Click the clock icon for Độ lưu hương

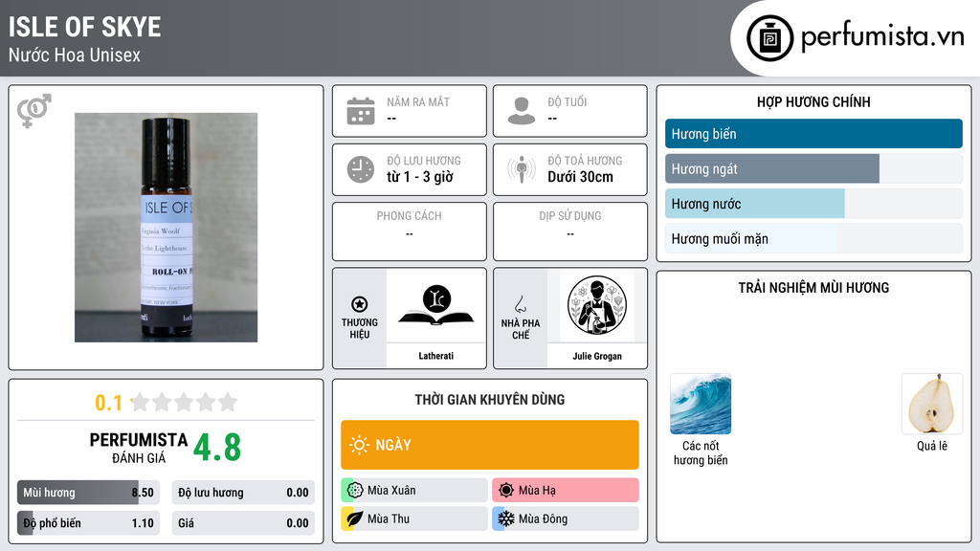pyautogui.click(x=361, y=169)
